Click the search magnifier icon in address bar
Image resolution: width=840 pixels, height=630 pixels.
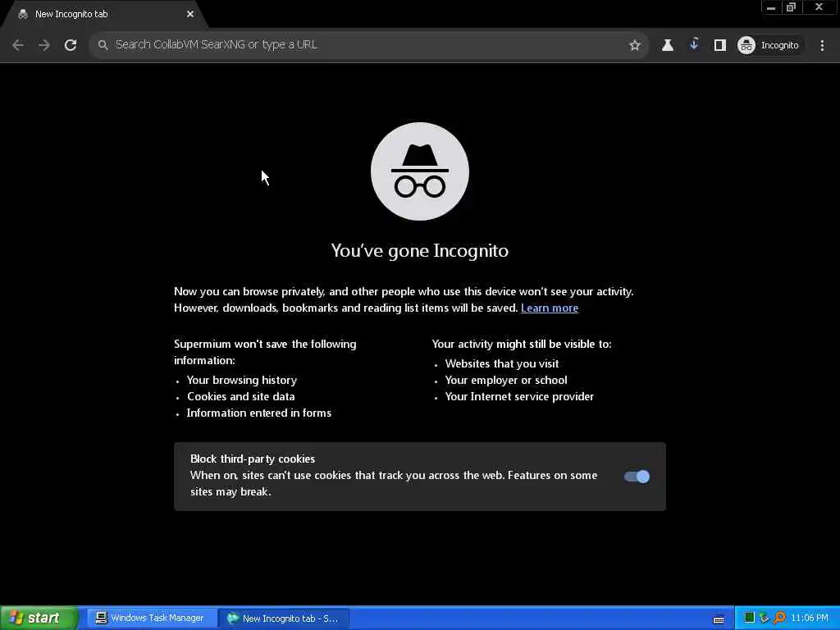(103, 45)
